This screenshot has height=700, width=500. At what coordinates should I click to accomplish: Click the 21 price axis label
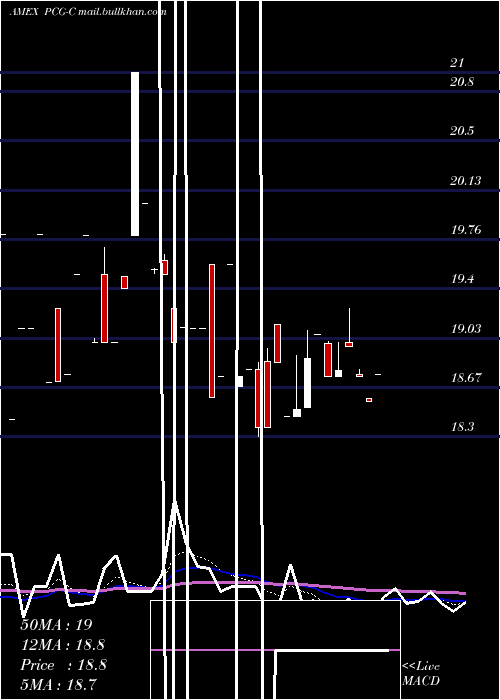pyautogui.click(x=457, y=63)
